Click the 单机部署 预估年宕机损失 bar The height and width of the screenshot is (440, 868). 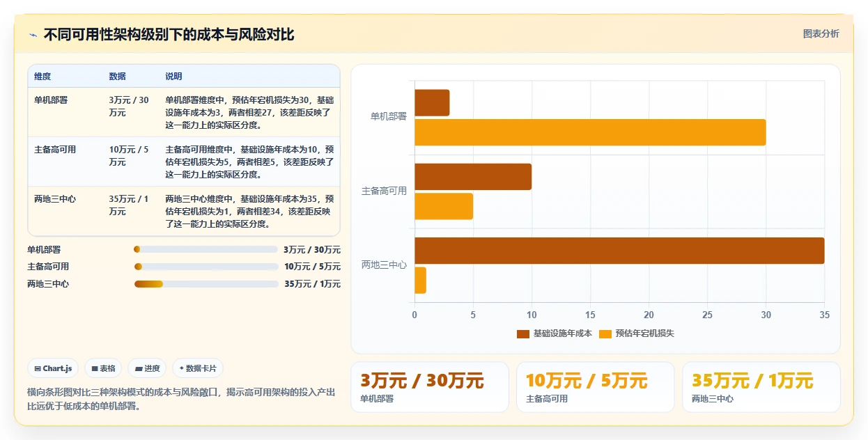tap(590, 132)
